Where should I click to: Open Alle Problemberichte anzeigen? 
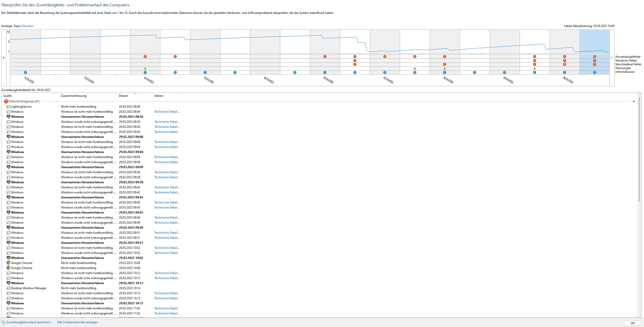tap(77, 322)
